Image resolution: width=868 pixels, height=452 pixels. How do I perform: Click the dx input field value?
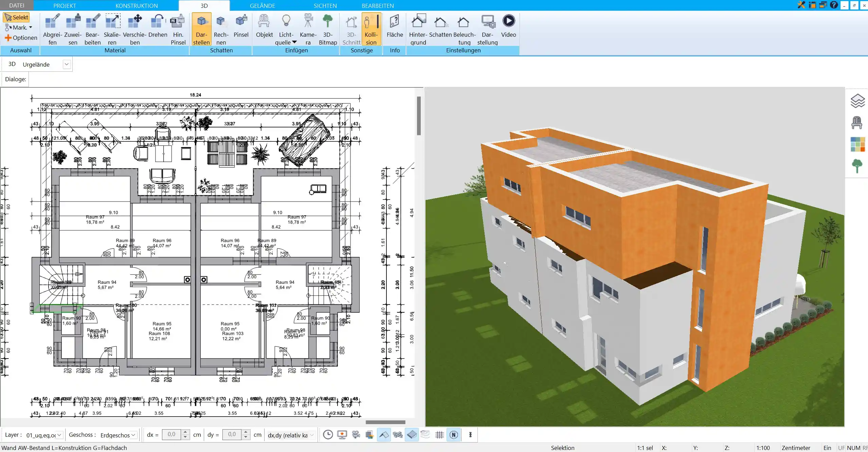[x=171, y=434]
